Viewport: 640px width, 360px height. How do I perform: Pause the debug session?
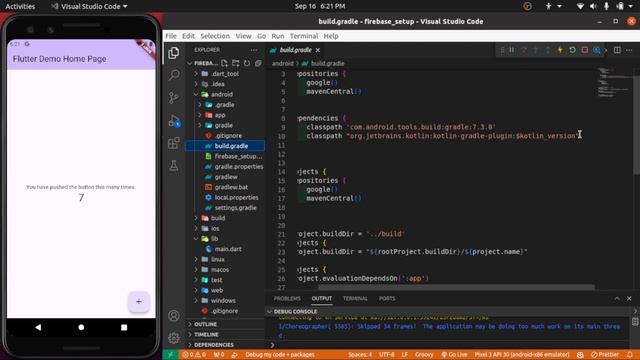tap(511, 50)
